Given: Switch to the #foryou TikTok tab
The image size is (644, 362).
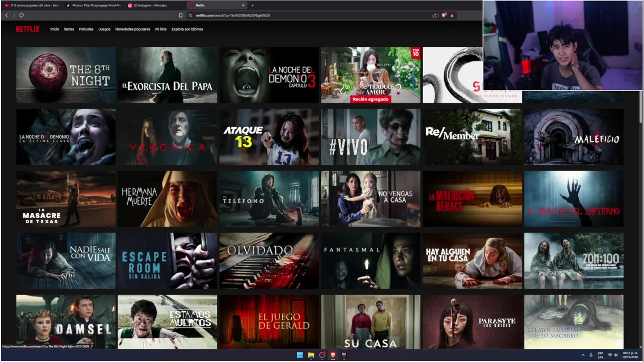Looking at the screenshot, I should (x=94, y=6).
